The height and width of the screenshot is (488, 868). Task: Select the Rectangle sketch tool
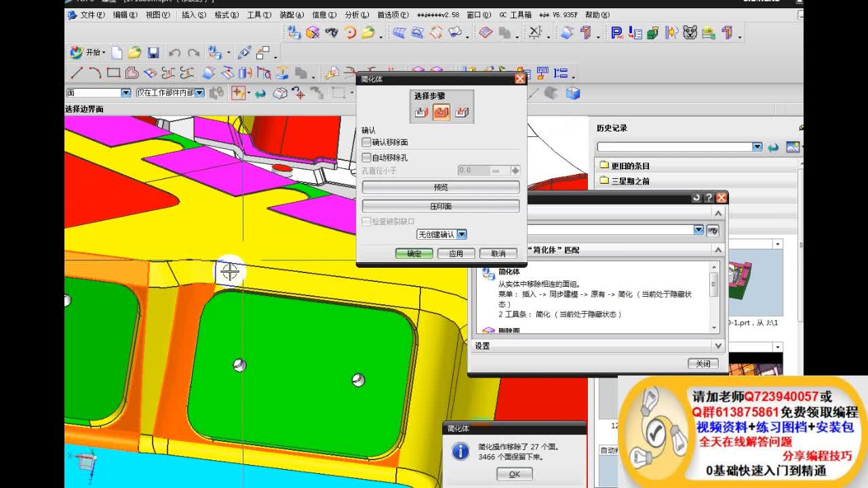pyautogui.click(x=112, y=71)
